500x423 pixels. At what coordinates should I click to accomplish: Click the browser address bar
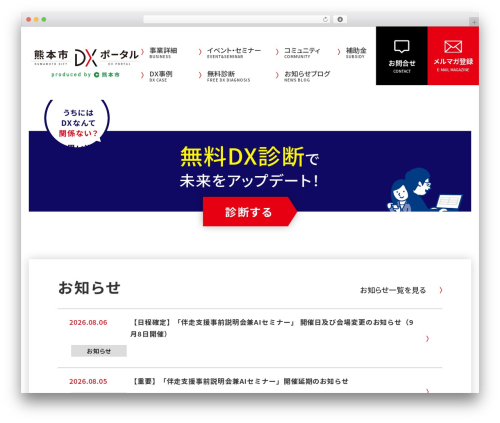point(237,19)
